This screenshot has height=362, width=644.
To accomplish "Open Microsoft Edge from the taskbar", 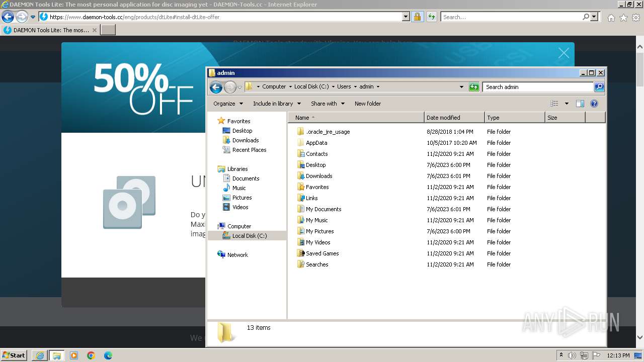I will [x=108, y=355].
